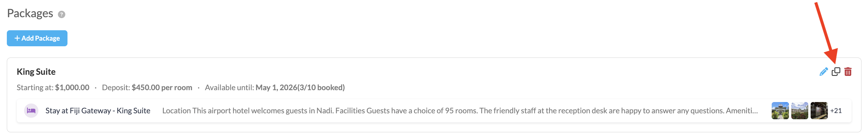
Task: Delete the King Suite package with the trash icon
Action: 848,72
